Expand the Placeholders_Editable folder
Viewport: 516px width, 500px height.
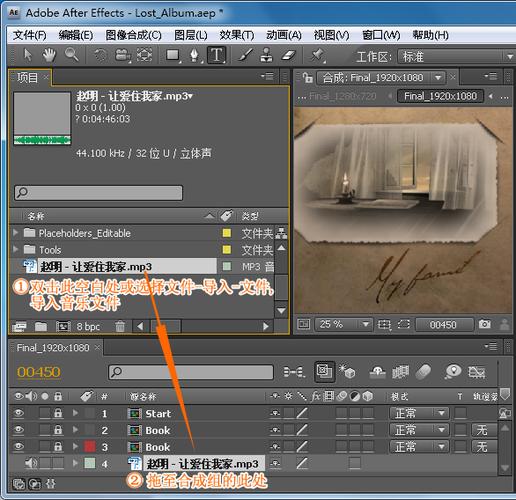click(x=15, y=232)
